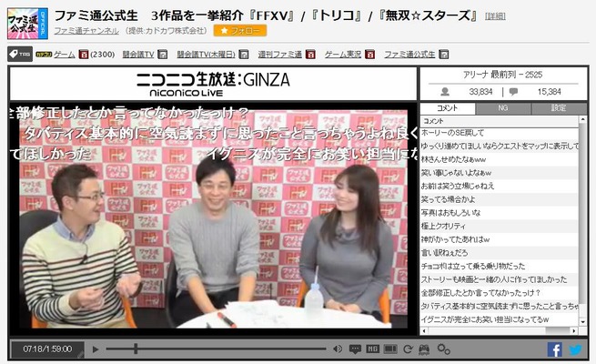The height and width of the screenshot is (364, 596).
Task: Open player settings gears icon
Action: [443, 349]
